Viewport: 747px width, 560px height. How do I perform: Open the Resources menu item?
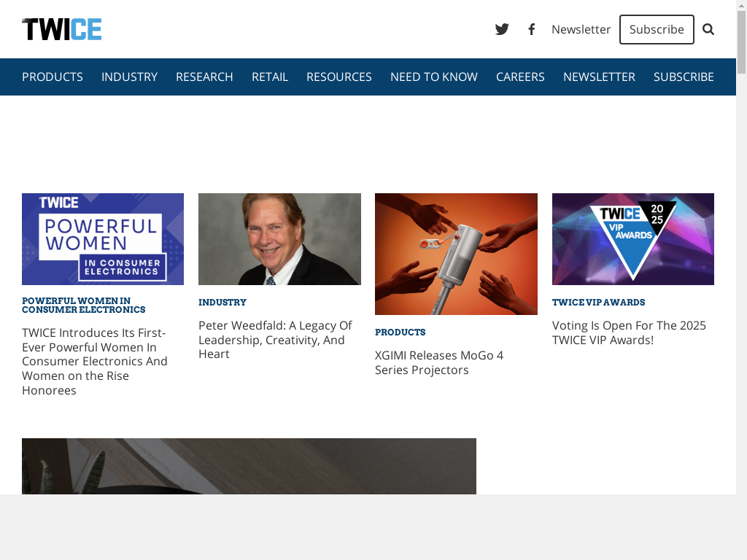tap(338, 77)
